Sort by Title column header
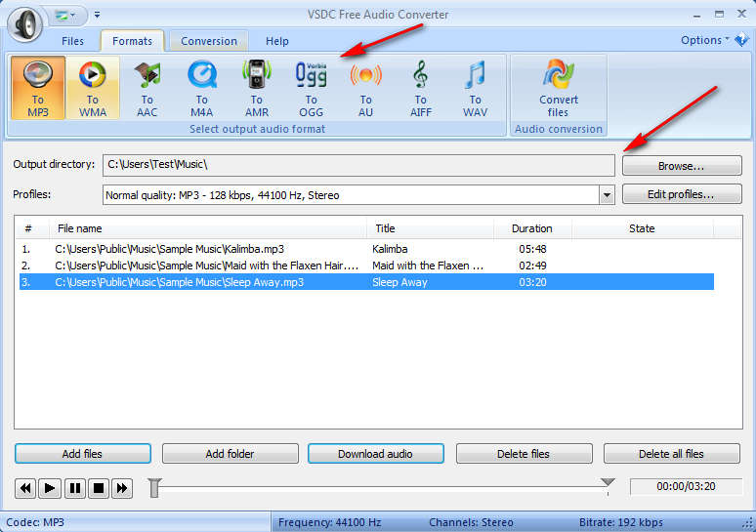 click(x=430, y=228)
